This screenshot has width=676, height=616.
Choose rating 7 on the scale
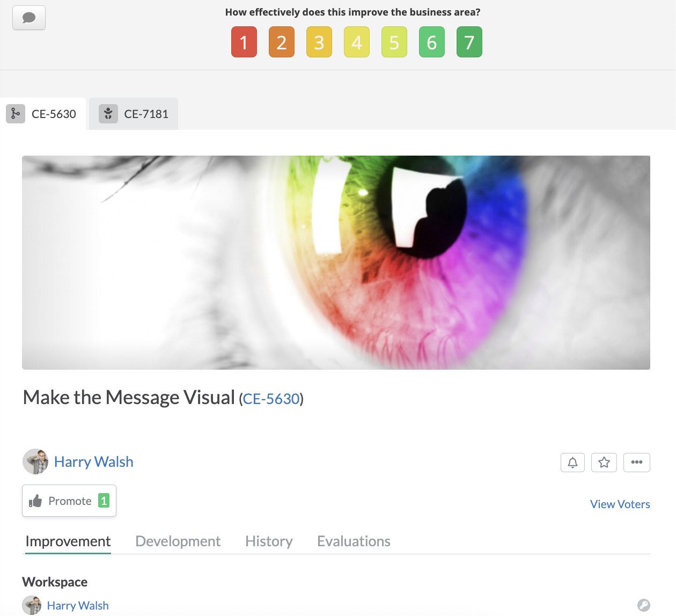coord(469,42)
